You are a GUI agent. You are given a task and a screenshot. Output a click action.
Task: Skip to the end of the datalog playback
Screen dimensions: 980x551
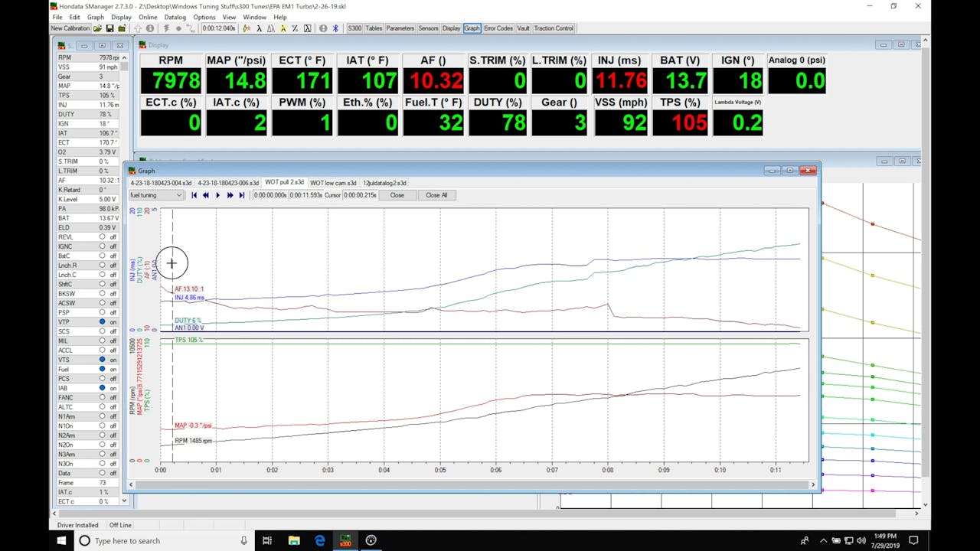(x=242, y=195)
